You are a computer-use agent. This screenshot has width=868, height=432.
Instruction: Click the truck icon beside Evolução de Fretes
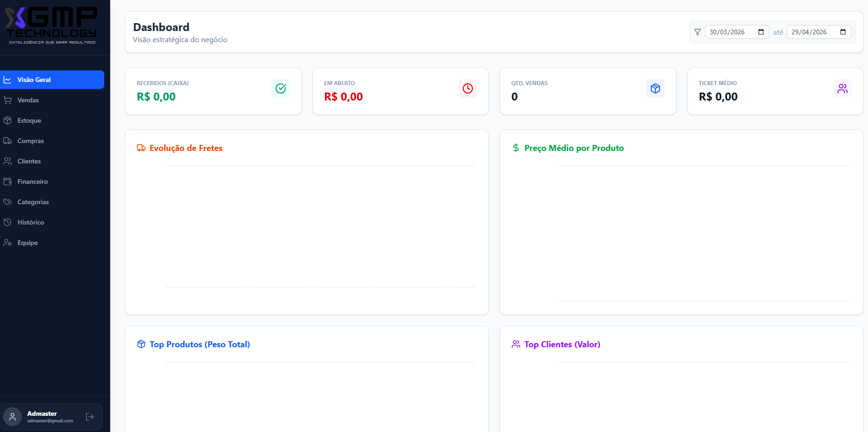click(x=141, y=148)
